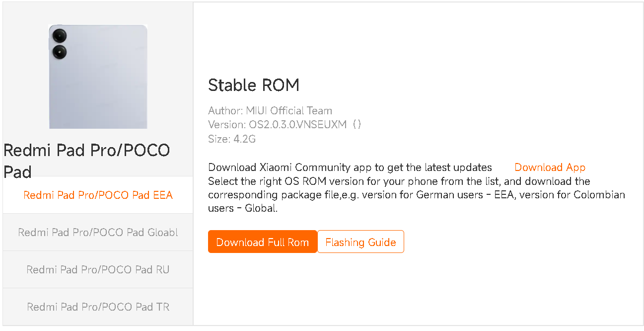This screenshot has width=644, height=331.
Task: Click the empty parentheses after version number
Action: [357, 125]
